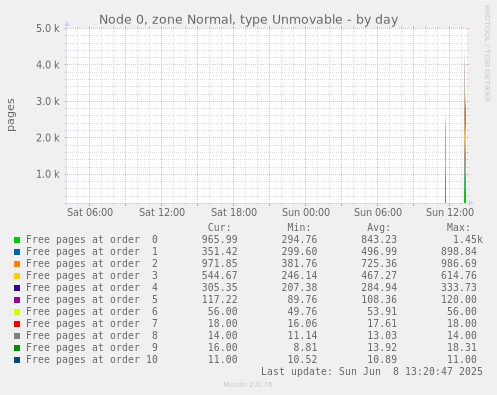
Task: Click order 1 average value 496.99
Action: coord(379,252)
